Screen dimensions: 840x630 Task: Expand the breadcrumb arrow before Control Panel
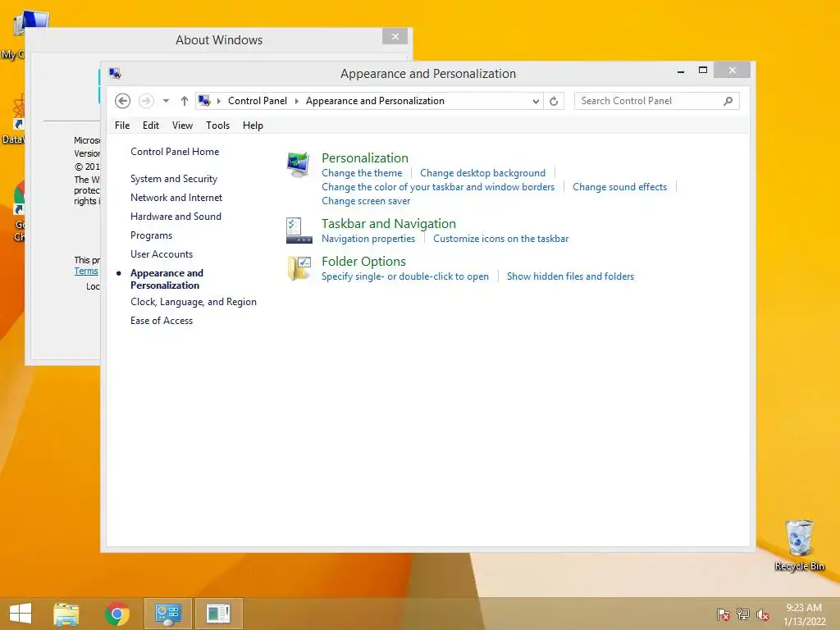[218, 101]
